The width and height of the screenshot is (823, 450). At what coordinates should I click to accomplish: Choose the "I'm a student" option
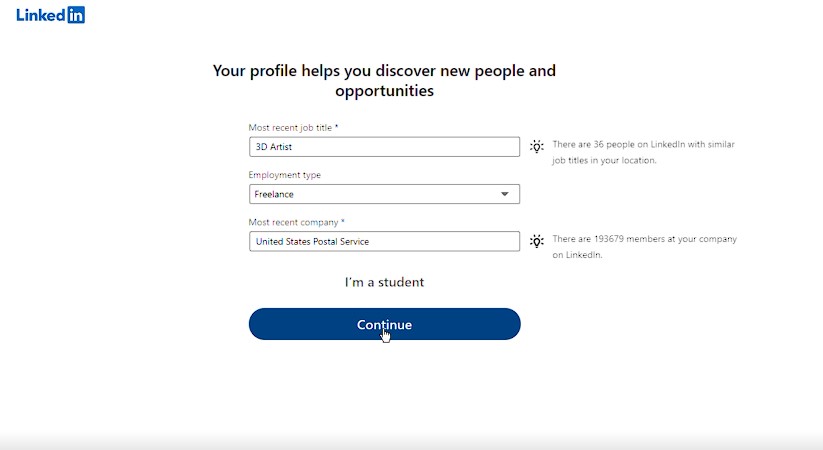384,282
